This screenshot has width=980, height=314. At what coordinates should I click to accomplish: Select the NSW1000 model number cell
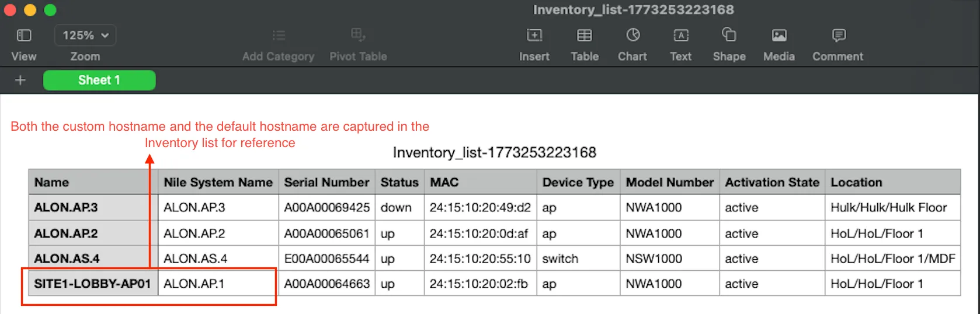(x=670, y=258)
